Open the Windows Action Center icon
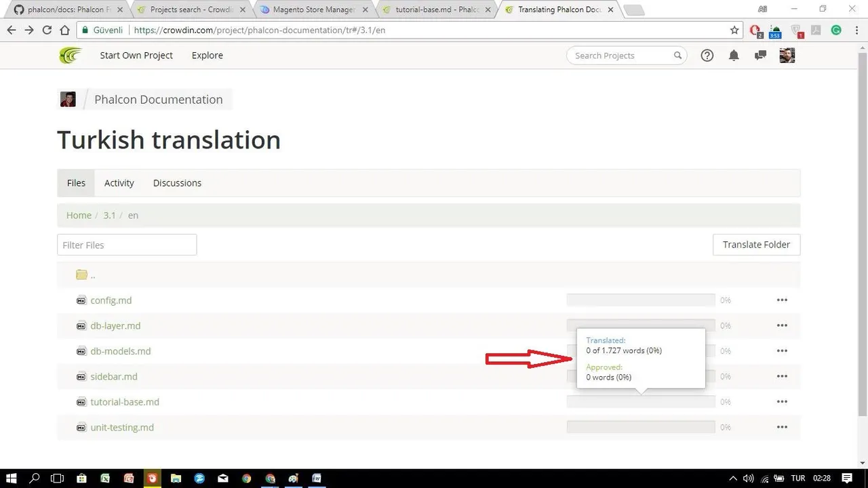 coord(847,479)
